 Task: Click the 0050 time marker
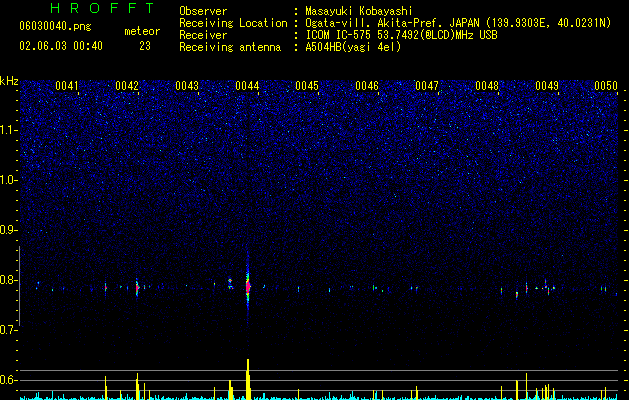pos(606,86)
